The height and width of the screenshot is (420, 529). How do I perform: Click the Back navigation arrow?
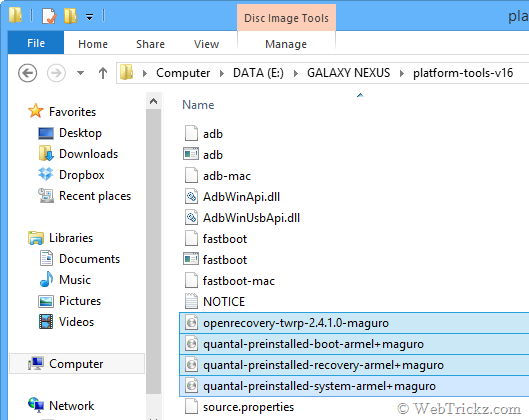pos(27,73)
